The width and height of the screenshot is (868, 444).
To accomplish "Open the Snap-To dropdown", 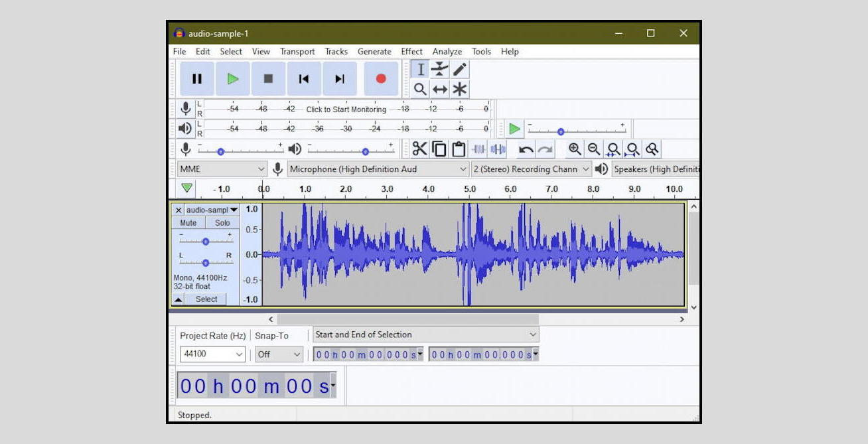I will click(278, 354).
